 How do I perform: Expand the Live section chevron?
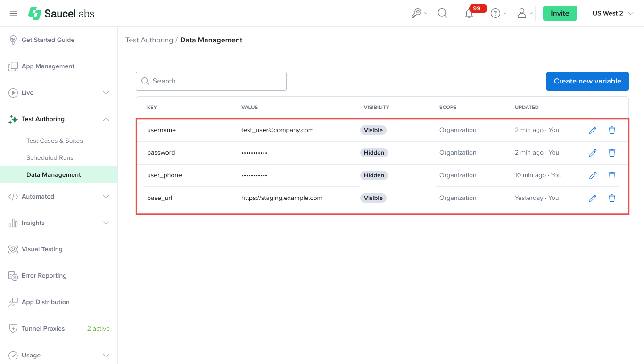pyautogui.click(x=106, y=93)
